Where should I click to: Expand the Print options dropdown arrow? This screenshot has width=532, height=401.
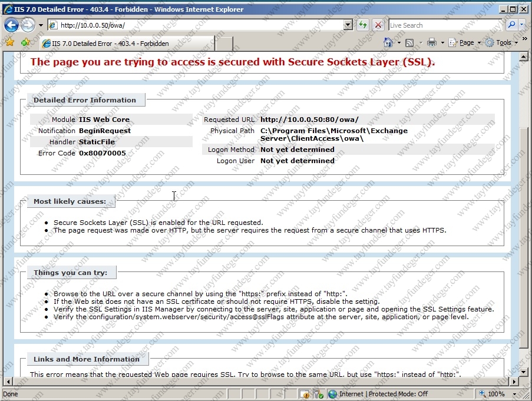click(x=442, y=43)
